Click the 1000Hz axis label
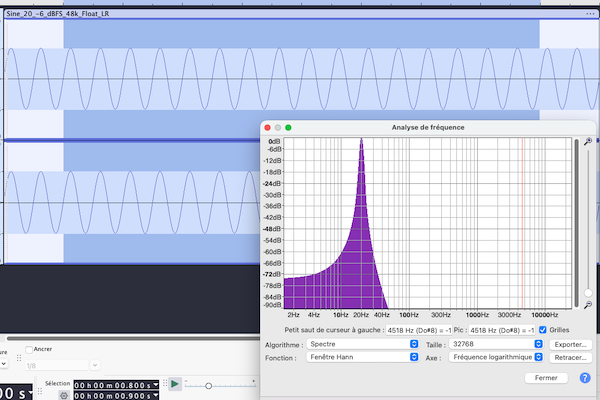Screen dimensions: 600x400 point(477,315)
